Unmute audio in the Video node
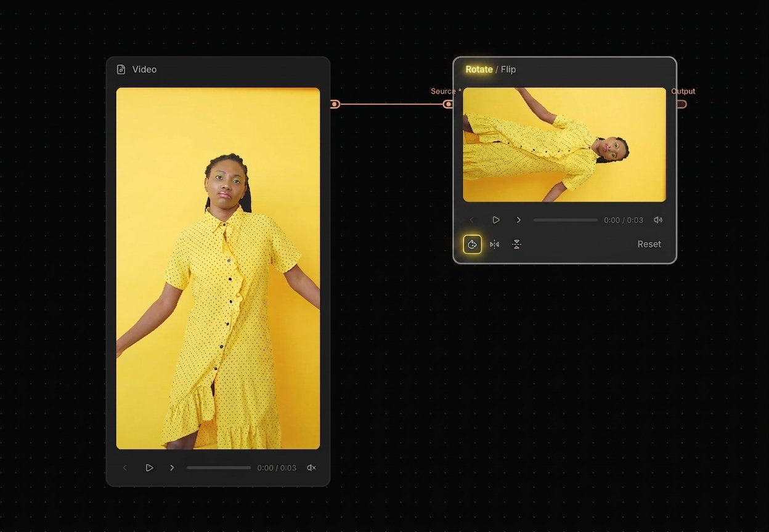 click(x=311, y=468)
